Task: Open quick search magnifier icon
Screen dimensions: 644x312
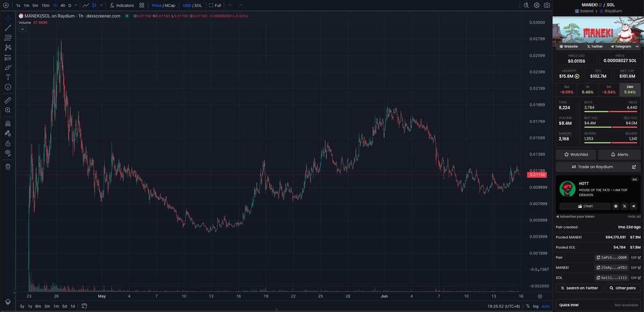Action: click(526, 5)
